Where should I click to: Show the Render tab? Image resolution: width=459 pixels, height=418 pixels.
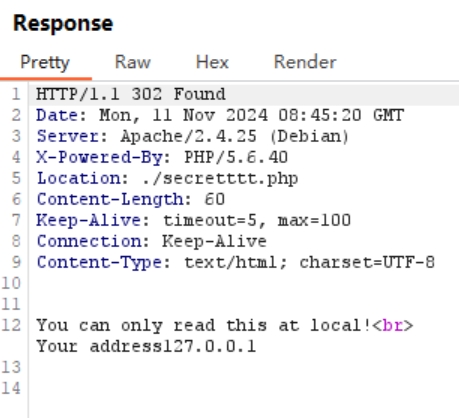[305, 62]
